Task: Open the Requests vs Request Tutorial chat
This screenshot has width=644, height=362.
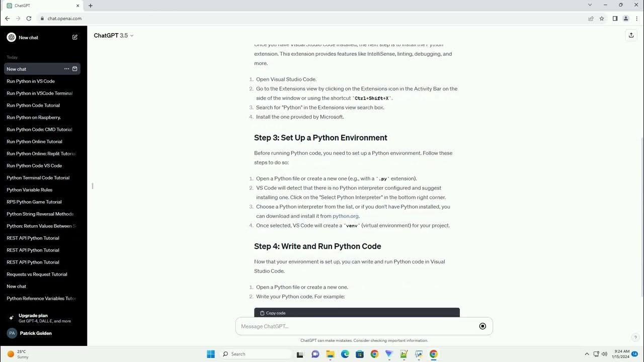Action: [x=42, y=274]
